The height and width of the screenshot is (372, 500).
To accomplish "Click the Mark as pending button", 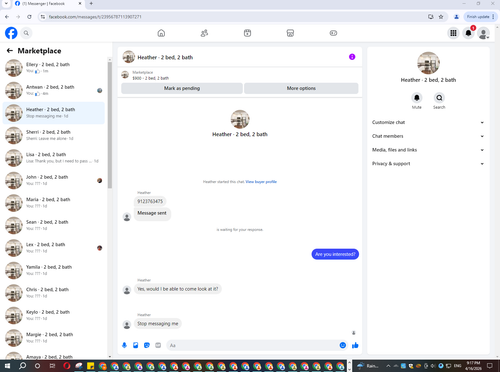I will (182, 88).
